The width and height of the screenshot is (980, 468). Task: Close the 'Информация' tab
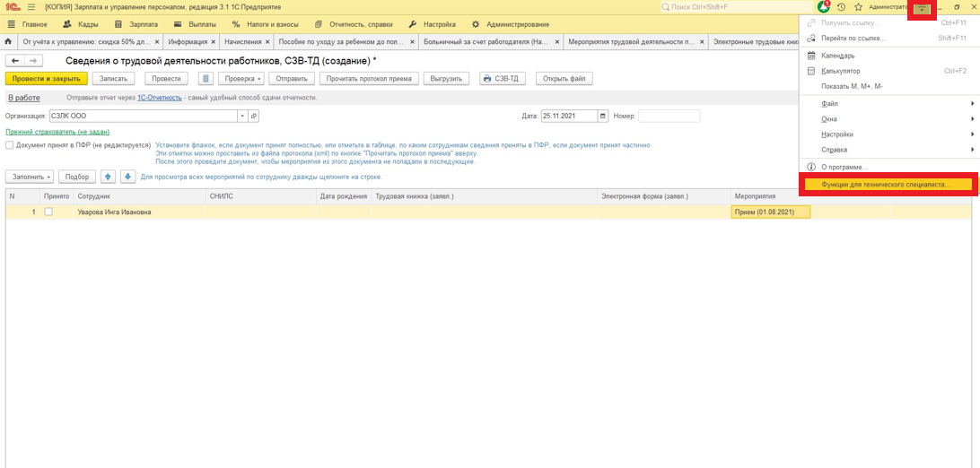point(213,42)
